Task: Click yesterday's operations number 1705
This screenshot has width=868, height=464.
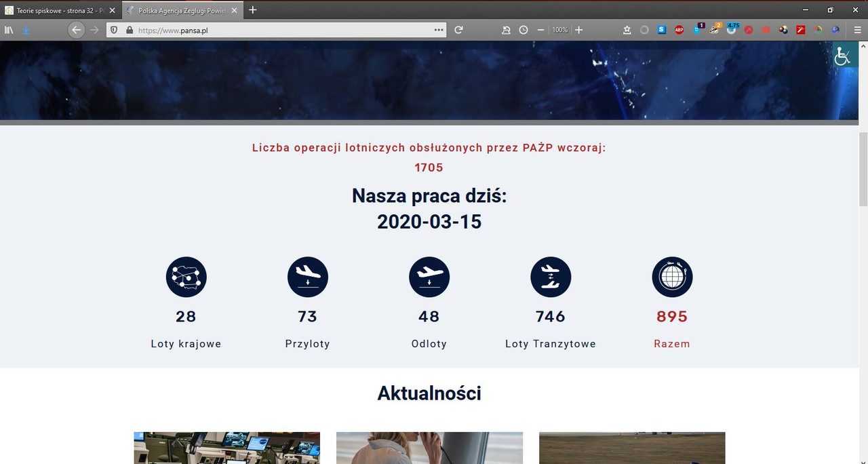Action: tap(429, 168)
